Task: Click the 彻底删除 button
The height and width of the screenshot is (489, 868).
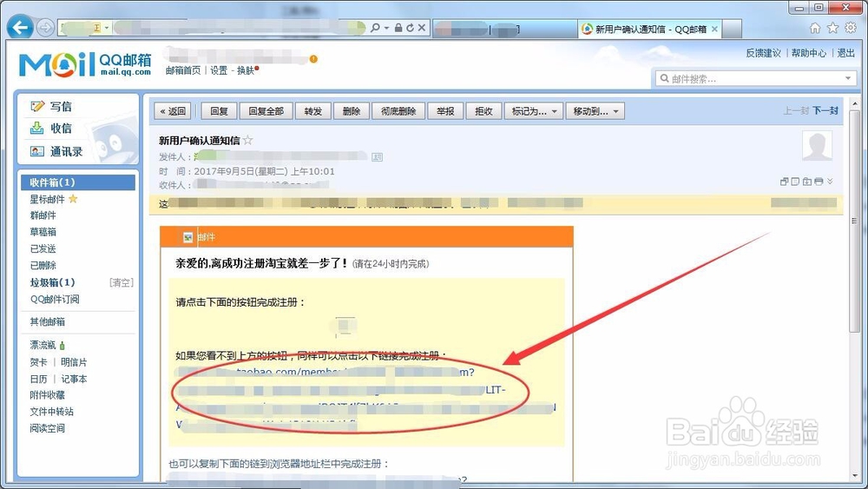Action: [x=398, y=111]
